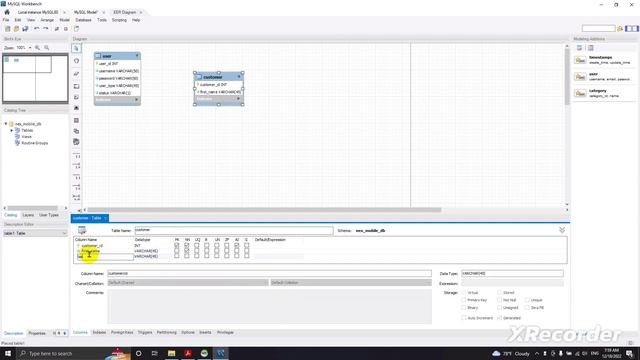Toggle AI checkbox for customer_id row

(237, 245)
